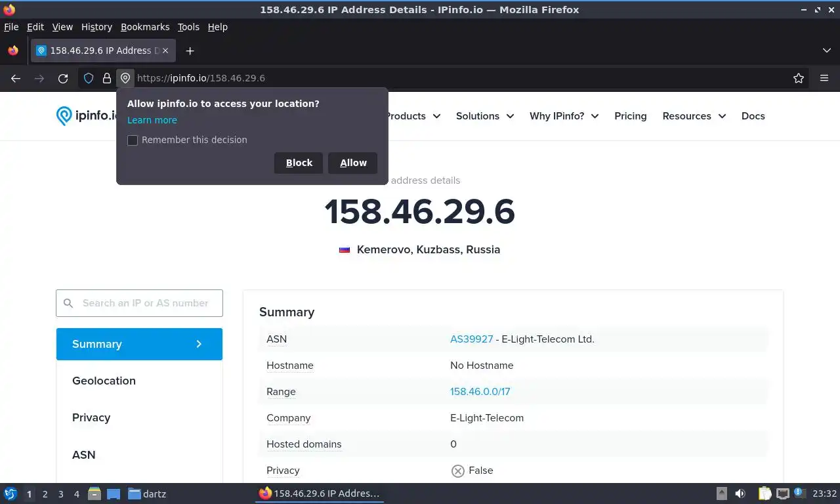Expand the Resources dropdown
The height and width of the screenshot is (504, 840).
(694, 116)
